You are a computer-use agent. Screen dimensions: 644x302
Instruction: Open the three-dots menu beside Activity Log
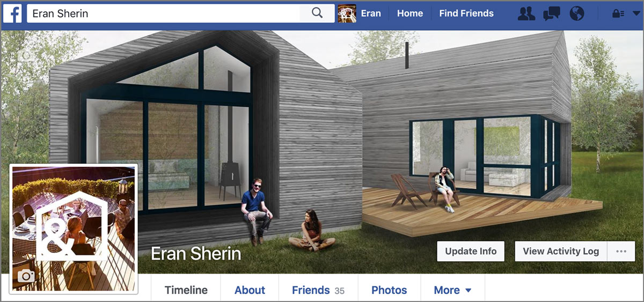[x=621, y=251]
